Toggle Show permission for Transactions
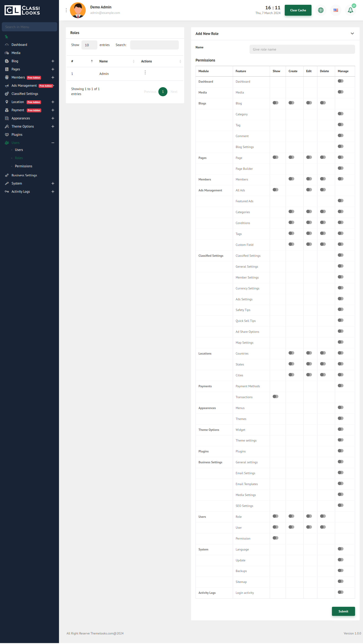The height and width of the screenshot is (644, 363). [275, 397]
